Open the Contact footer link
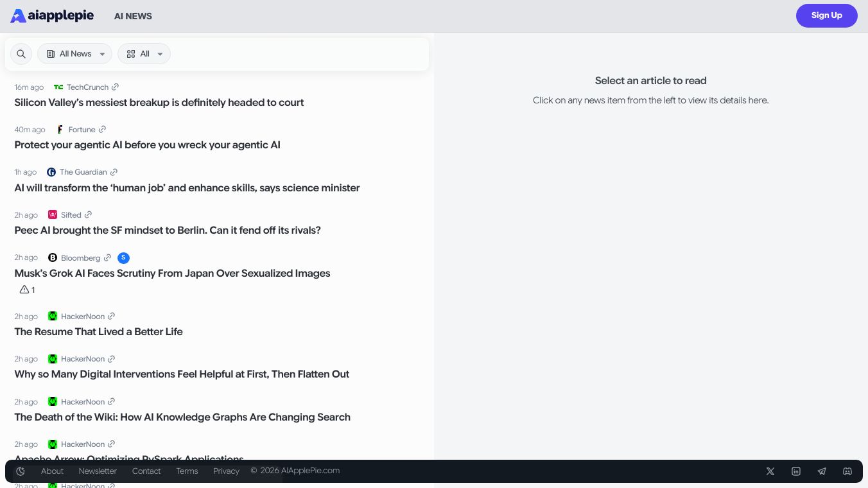The image size is (868, 488). point(146,471)
